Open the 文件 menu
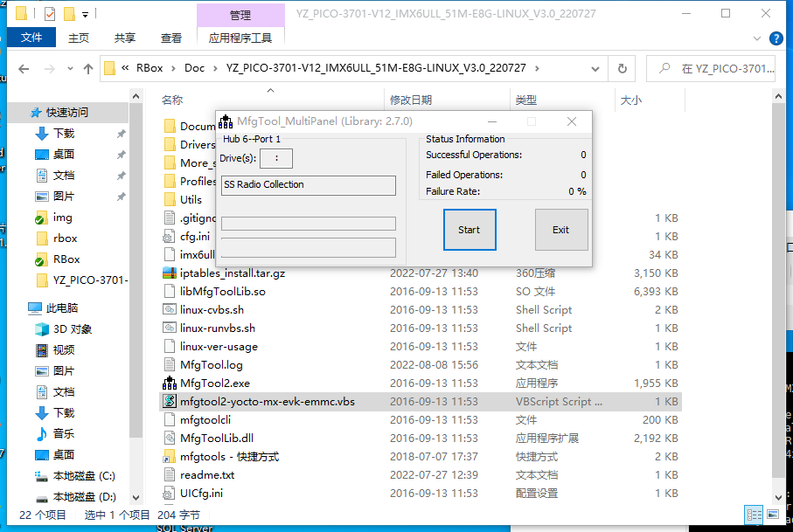The width and height of the screenshot is (793, 532). point(31,38)
